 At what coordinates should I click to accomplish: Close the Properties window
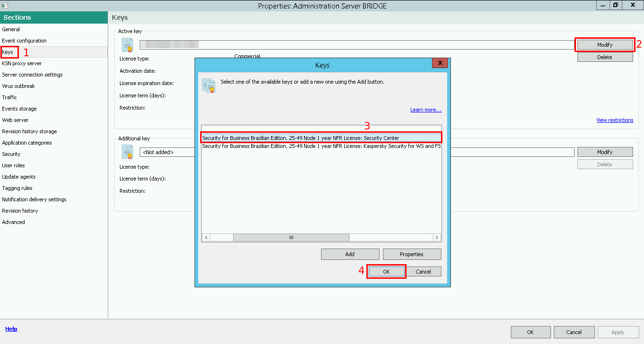(x=632, y=5)
